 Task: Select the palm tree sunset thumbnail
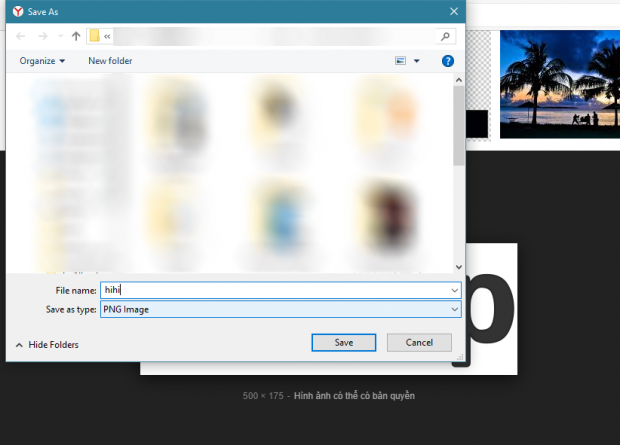[559, 83]
